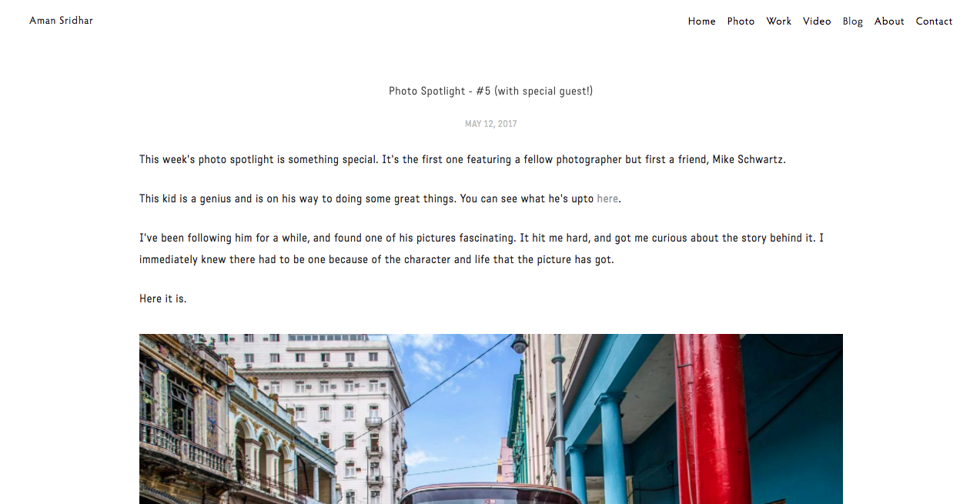Follow the "here" hyperlink in the second paragraph
Image resolution: width=980 pixels, height=504 pixels.
(x=607, y=199)
